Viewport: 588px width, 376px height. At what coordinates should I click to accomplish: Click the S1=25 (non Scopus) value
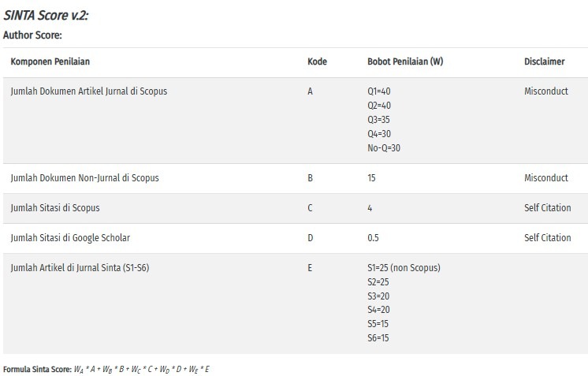point(404,268)
